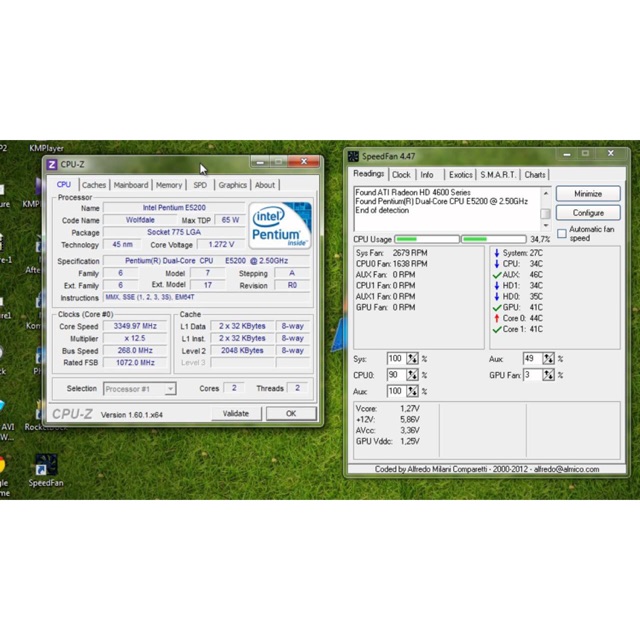Adjust the right-column Aux spinner showing 49
This screenshot has height=640, width=640.
tap(548, 359)
